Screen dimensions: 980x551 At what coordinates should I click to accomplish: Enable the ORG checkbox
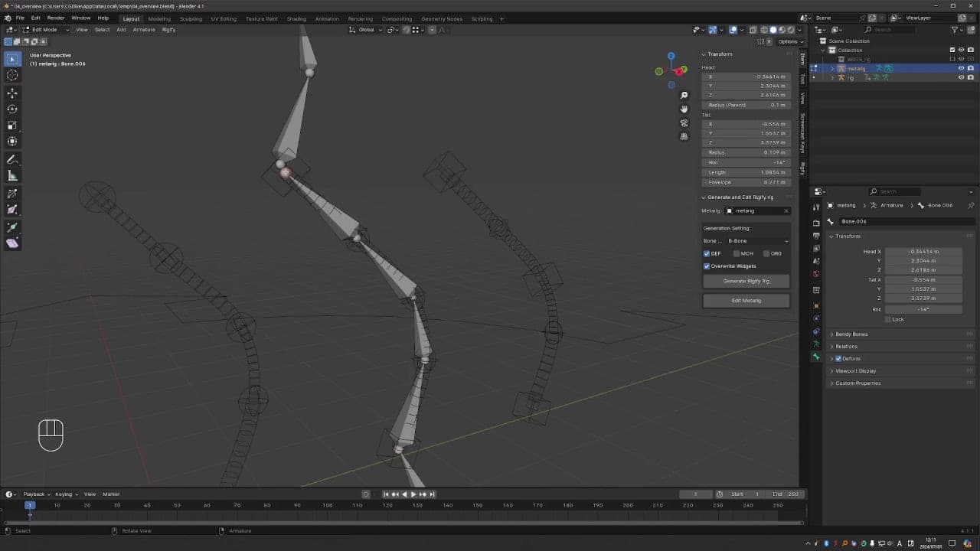[x=766, y=253]
